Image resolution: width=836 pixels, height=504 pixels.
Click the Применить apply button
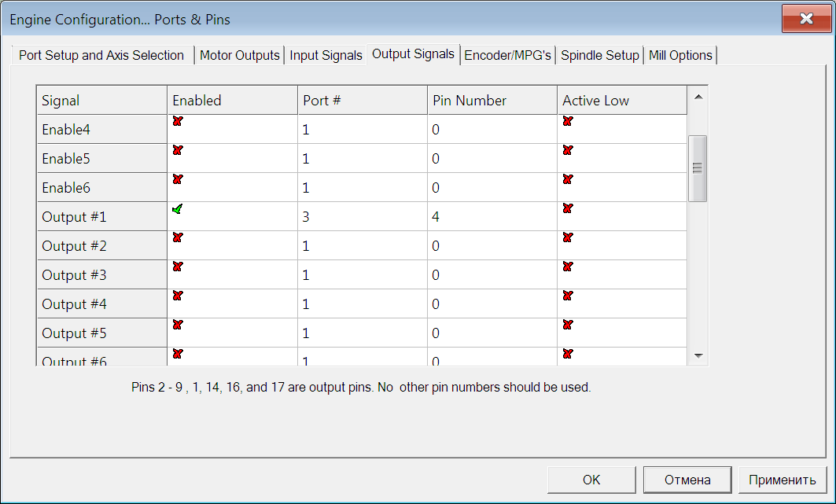pyautogui.click(x=782, y=480)
